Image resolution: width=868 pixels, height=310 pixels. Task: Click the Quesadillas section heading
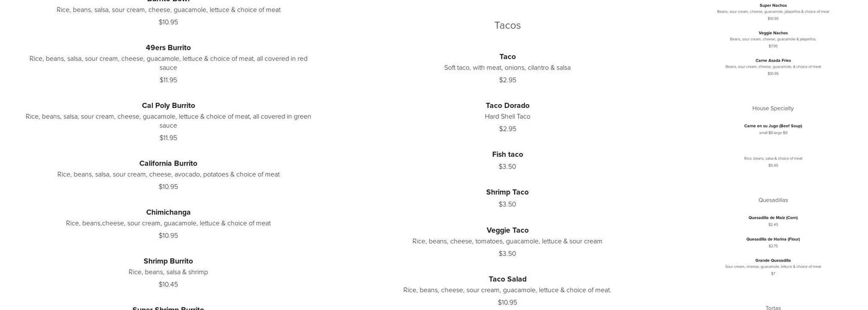(x=773, y=200)
